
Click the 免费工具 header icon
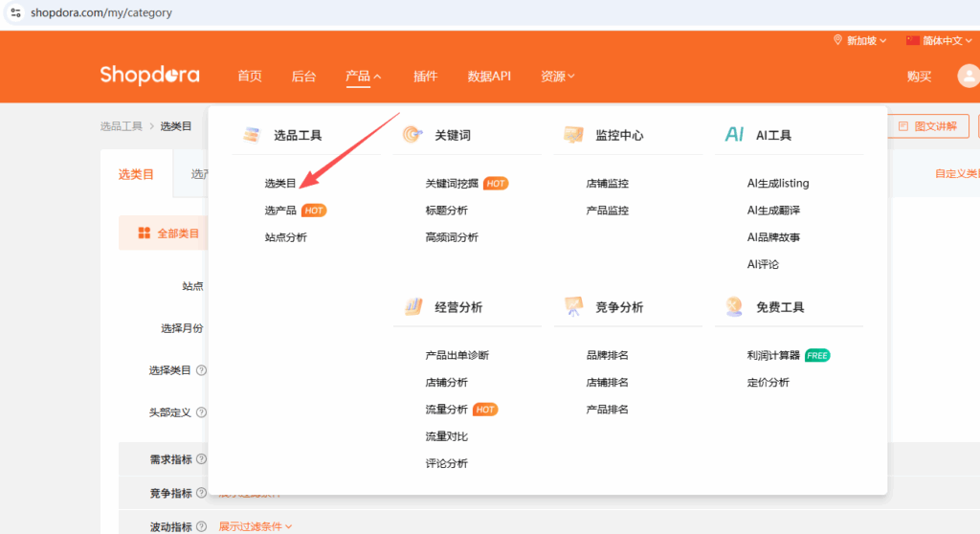[734, 307]
